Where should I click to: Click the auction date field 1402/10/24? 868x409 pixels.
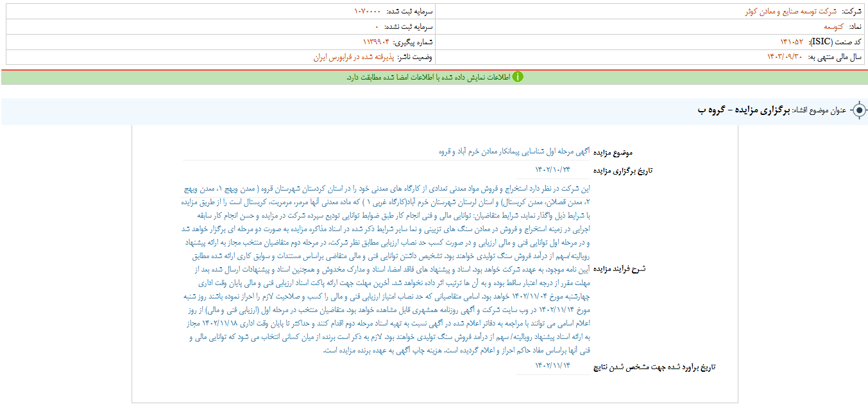tap(552, 170)
